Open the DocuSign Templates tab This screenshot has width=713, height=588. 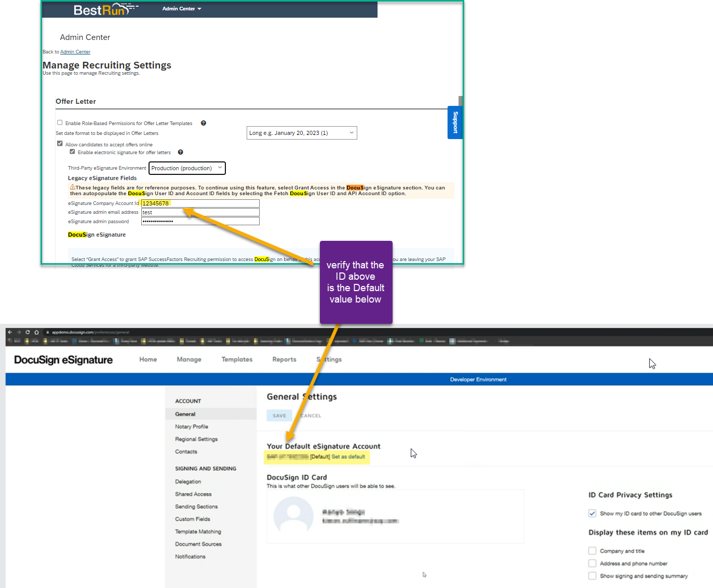237,359
